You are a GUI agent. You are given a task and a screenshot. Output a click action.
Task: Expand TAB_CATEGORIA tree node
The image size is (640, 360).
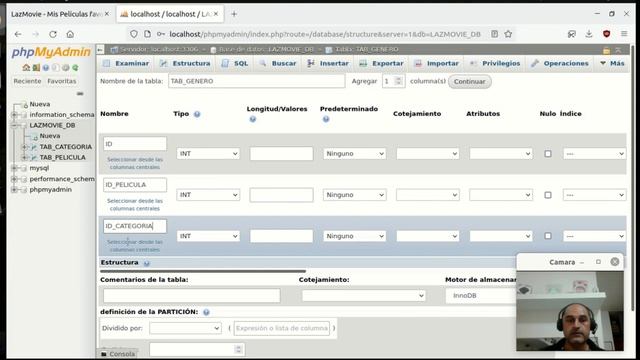click(24, 147)
